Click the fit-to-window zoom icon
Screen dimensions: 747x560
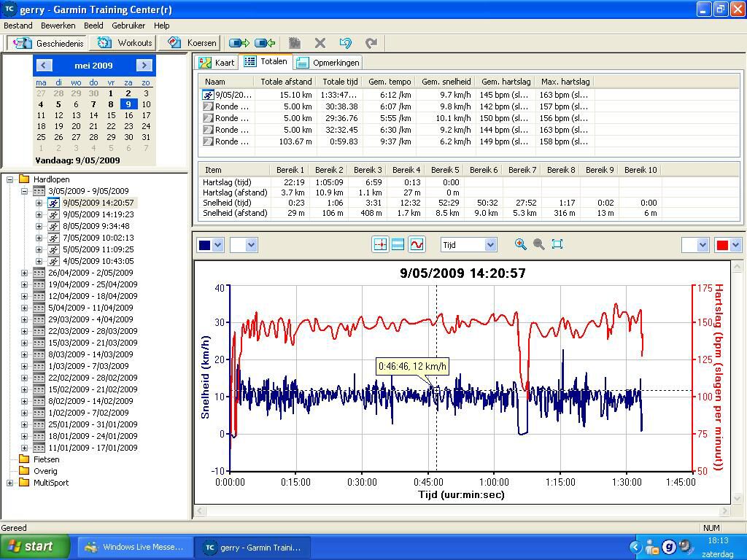coord(557,244)
